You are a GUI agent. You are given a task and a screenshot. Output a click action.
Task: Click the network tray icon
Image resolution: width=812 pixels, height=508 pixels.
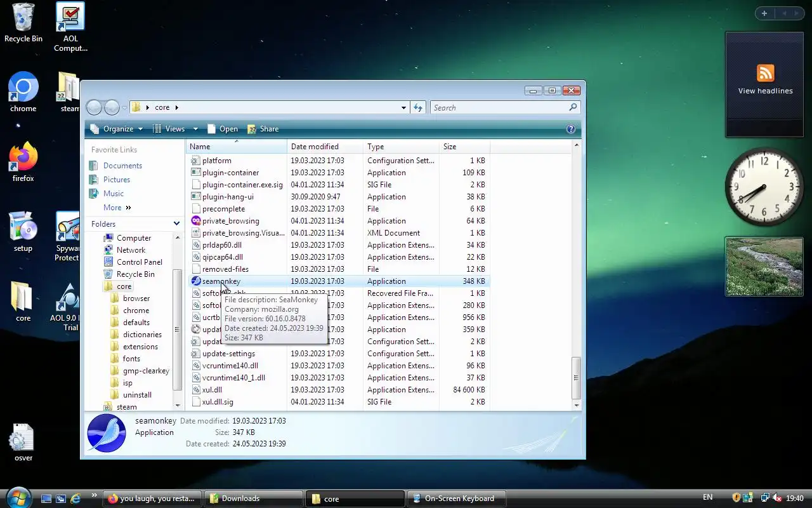point(765,498)
